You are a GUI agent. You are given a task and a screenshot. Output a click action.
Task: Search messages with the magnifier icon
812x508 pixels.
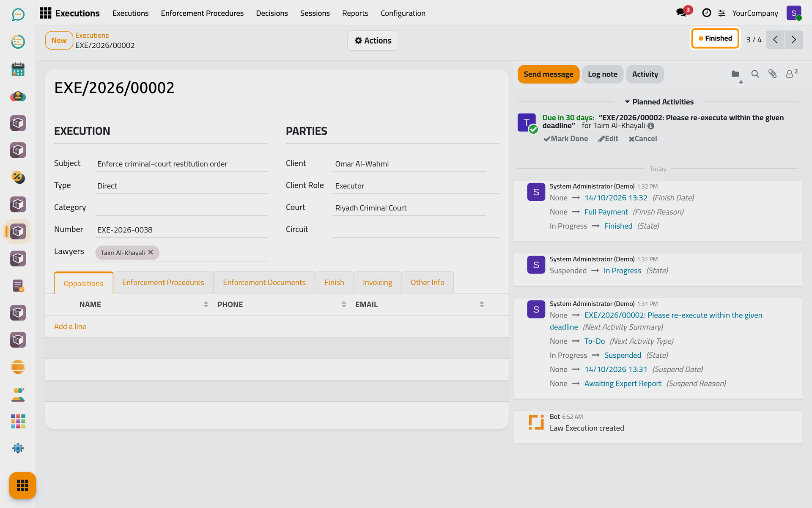[x=755, y=74]
